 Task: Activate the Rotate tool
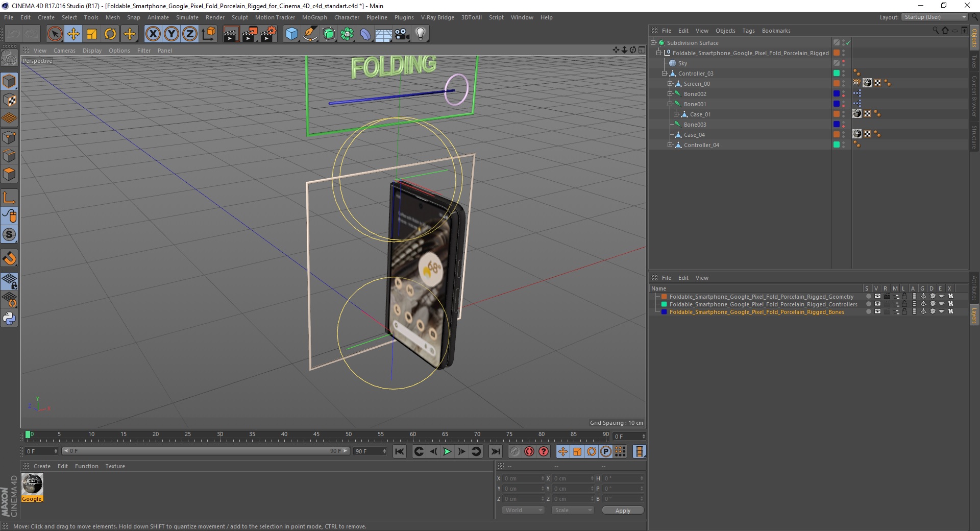(110, 34)
